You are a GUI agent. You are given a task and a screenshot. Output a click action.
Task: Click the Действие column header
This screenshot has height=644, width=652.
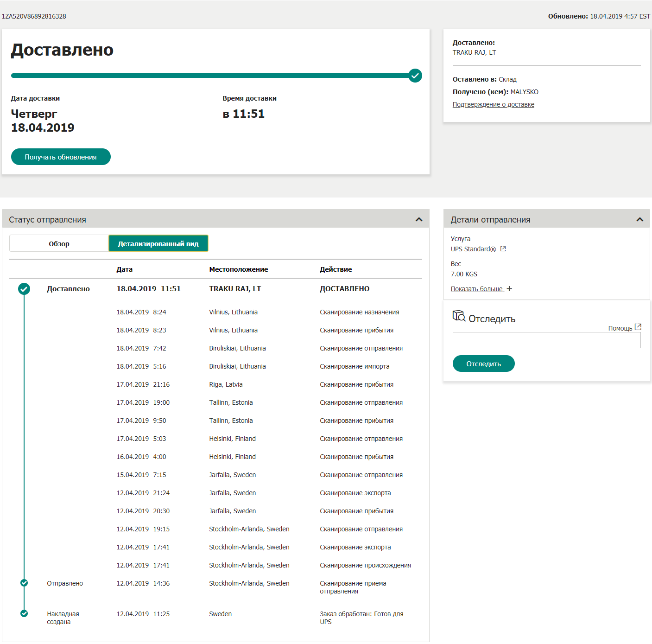(336, 269)
